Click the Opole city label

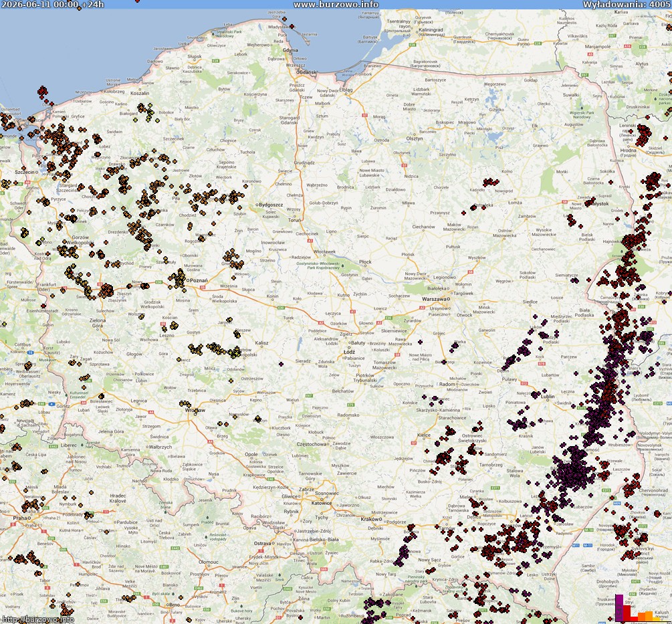click(251, 454)
